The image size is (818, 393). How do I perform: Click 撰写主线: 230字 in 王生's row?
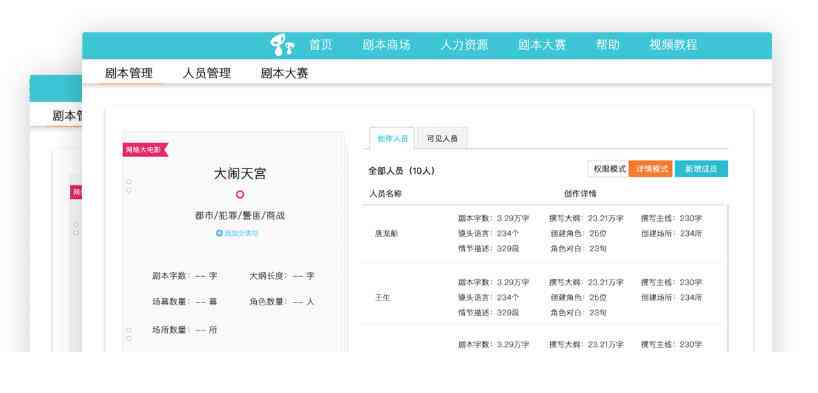pyautogui.click(x=672, y=282)
